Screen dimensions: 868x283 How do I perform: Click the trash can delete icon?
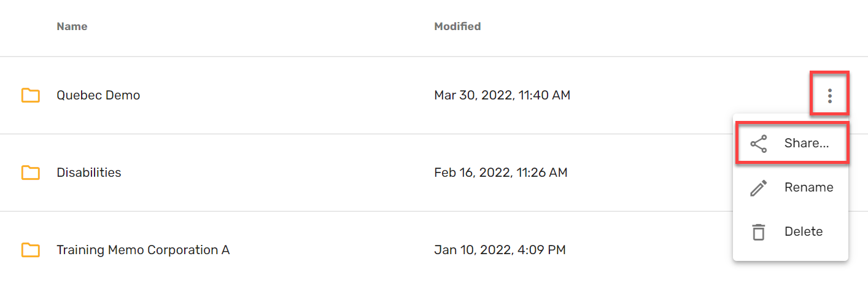(759, 232)
